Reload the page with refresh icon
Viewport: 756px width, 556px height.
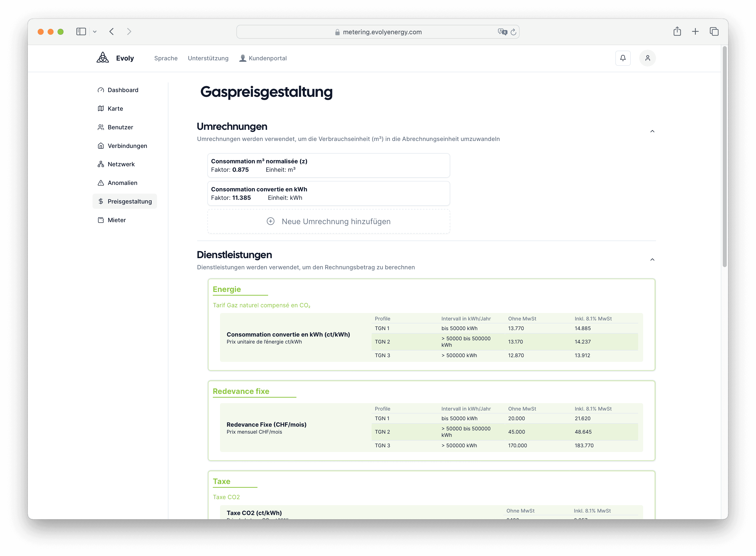click(513, 32)
